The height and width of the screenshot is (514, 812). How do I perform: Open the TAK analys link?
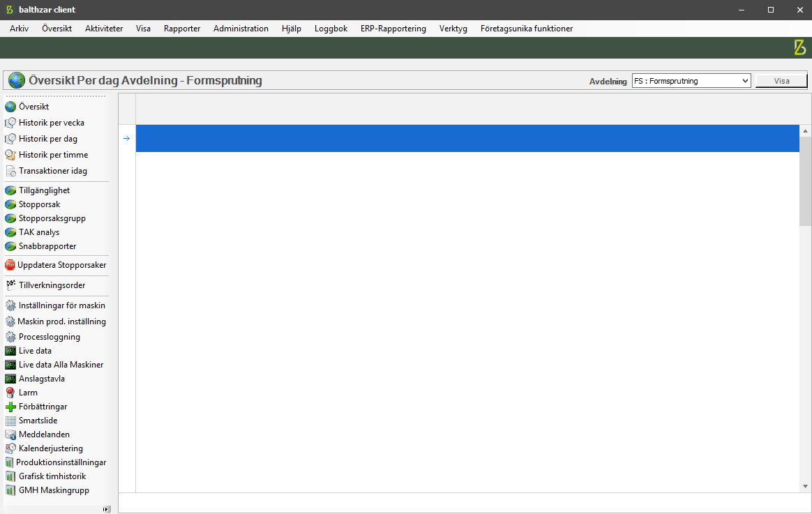coord(39,232)
